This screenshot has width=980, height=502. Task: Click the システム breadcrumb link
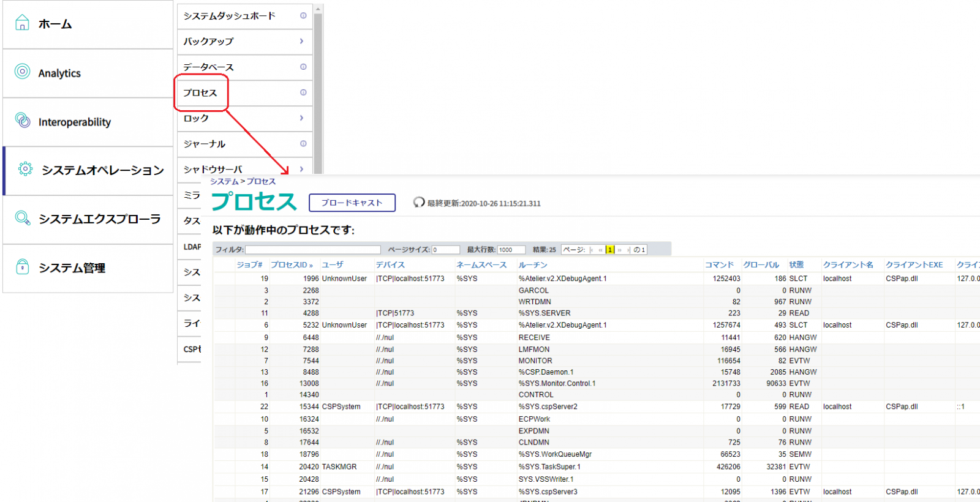(x=224, y=181)
